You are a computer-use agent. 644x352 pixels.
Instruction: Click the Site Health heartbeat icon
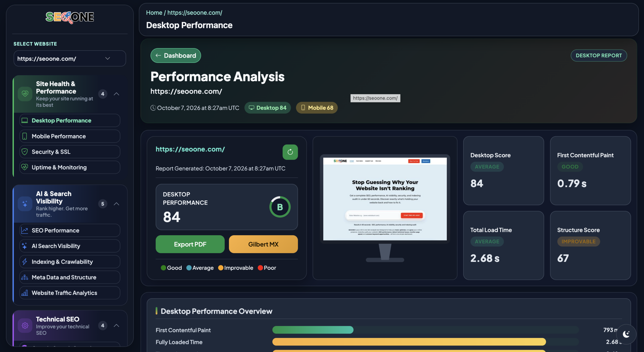tap(25, 94)
